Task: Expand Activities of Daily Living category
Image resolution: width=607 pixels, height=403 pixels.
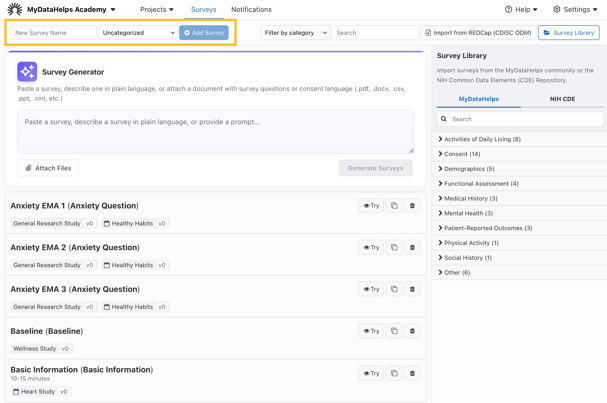Action: point(519,139)
